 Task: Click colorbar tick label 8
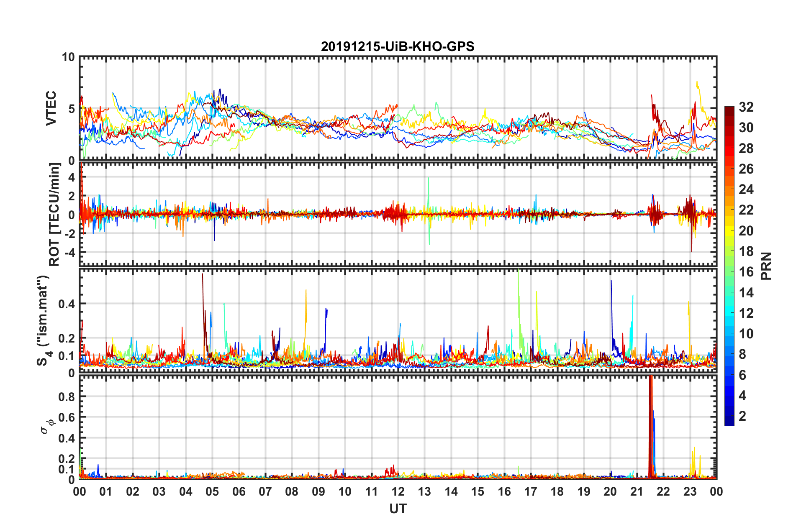tap(742, 354)
